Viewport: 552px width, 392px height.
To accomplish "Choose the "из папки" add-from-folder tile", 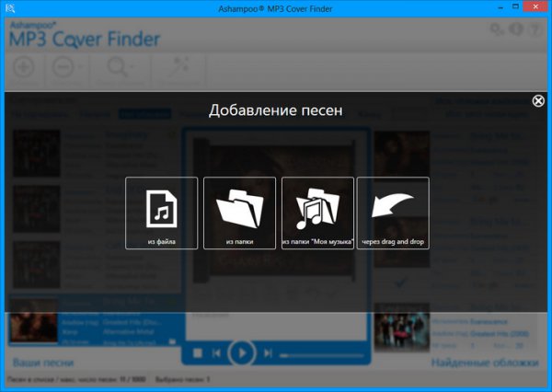I will tap(239, 213).
